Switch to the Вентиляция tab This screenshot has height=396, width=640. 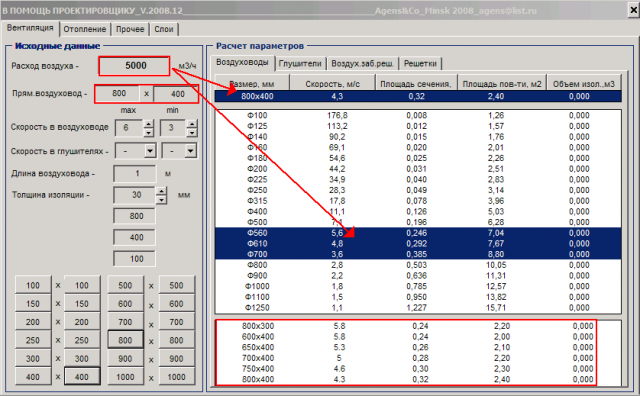pyautogui.click(x=30, y=28)
